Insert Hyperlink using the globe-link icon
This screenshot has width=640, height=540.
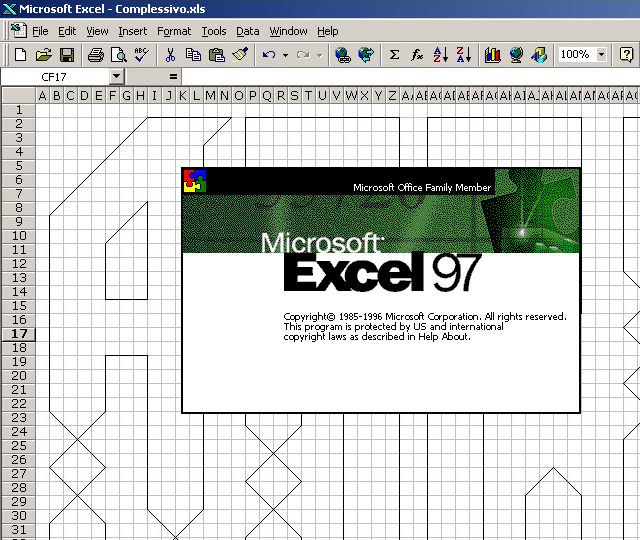(342, 54)
